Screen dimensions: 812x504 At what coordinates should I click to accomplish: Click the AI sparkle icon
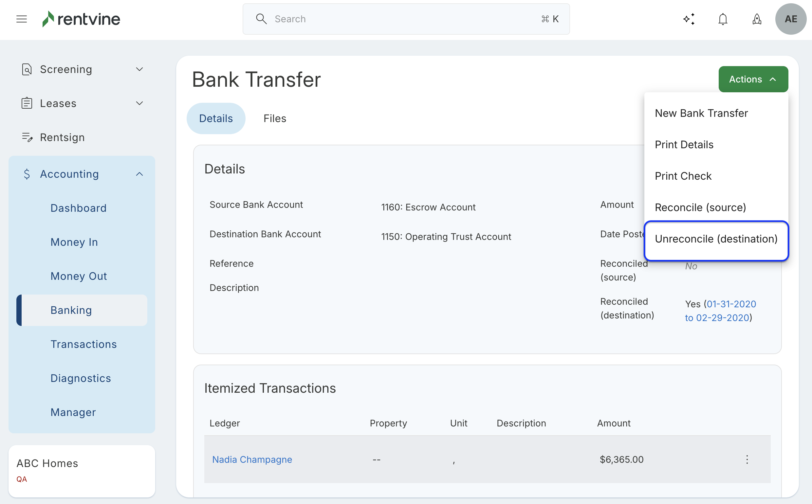click(x=689, y=19)
